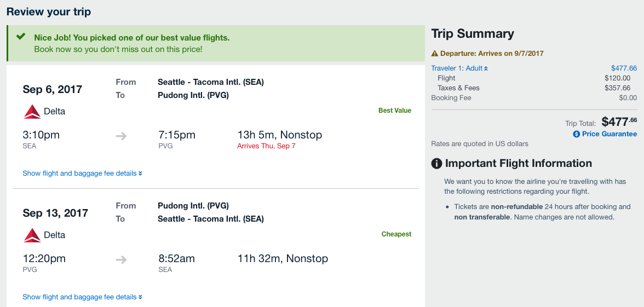The width and height of the screenshot is (644, 307).
Task: Expand flight and baggage details for Sep 13
Action: pos(82,297)
